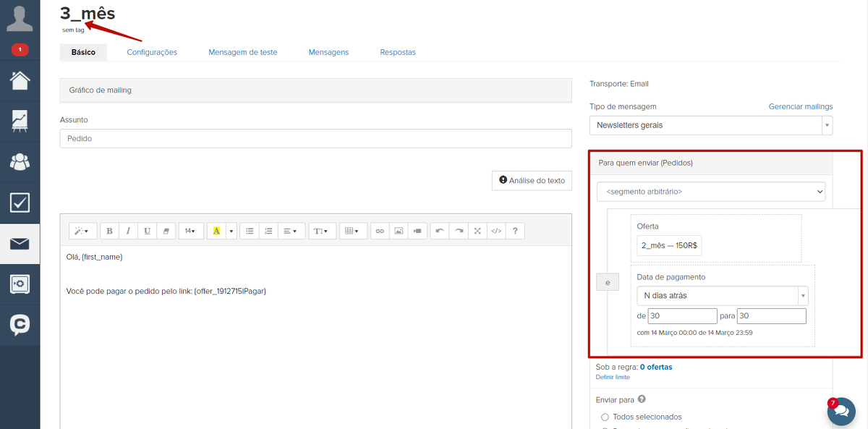This screenshot has height=429, width=868.
Task: Undo the last edit in the editor
Action: [439, 231]
